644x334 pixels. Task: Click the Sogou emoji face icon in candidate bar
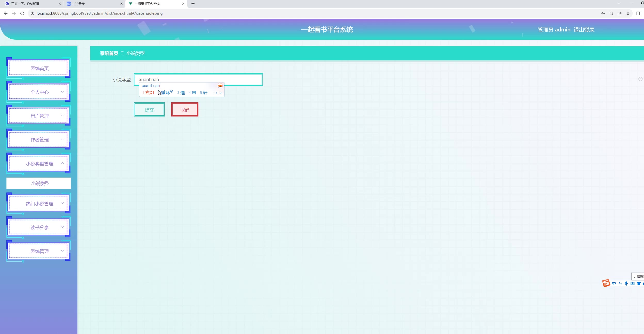(x=220, y=86)
